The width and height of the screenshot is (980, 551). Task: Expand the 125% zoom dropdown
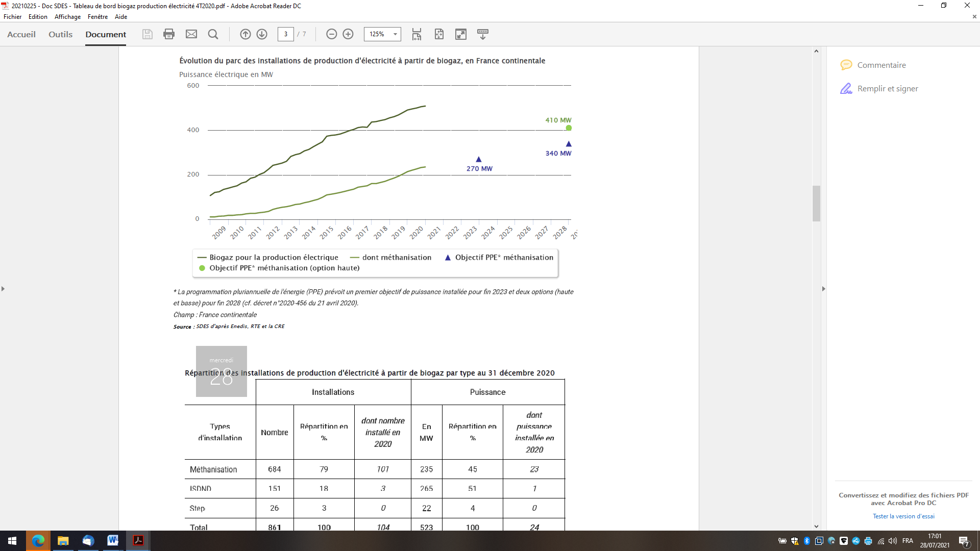[x=395, y=34]
